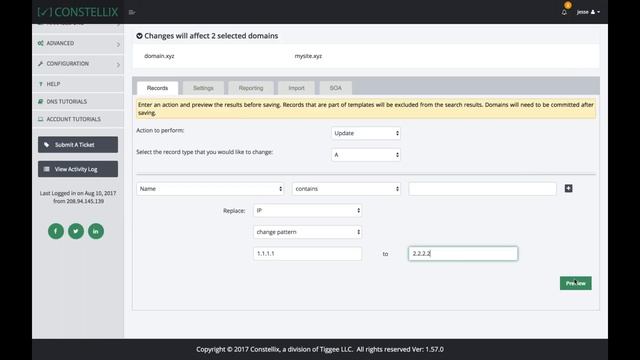Visit the LinkedIn social icon
Image resolution: width=640 pixels, height=360 pixels.
pos(96,231)
